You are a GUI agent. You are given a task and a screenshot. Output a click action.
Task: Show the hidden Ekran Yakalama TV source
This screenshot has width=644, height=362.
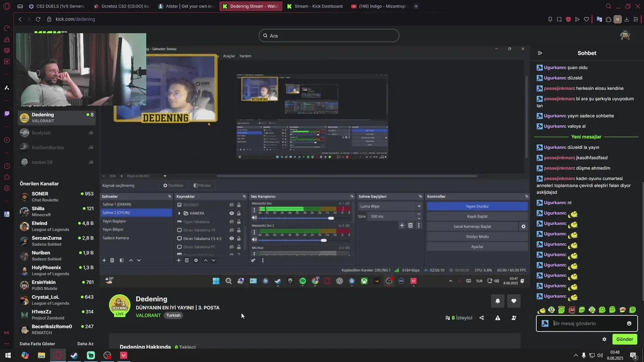(231, 230)
